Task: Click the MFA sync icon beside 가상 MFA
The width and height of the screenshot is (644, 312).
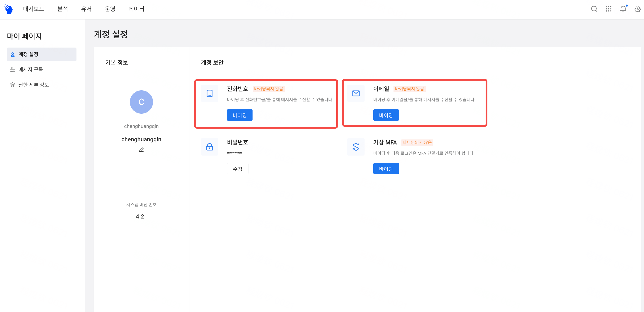Action: tap(356, 147)
